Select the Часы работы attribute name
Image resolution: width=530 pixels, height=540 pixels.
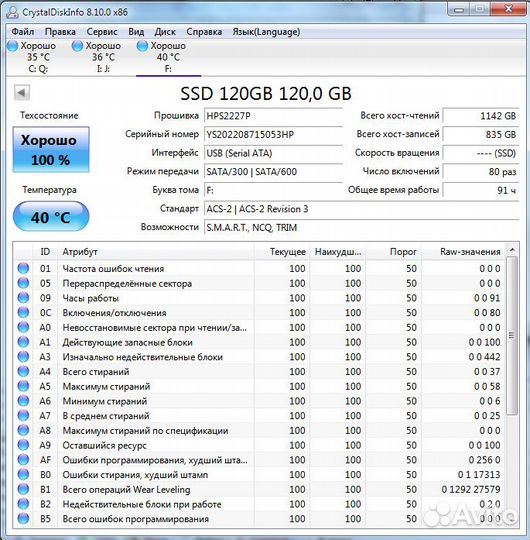91,298
